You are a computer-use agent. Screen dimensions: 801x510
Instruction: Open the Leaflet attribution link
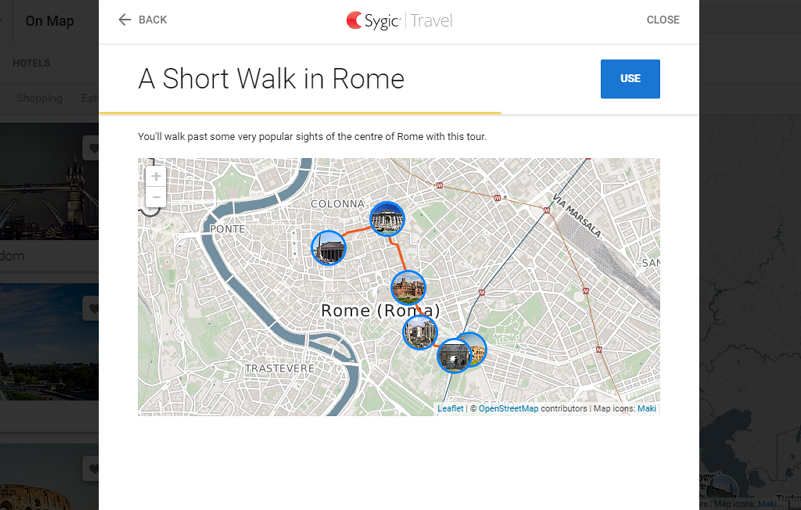(450, 409)
